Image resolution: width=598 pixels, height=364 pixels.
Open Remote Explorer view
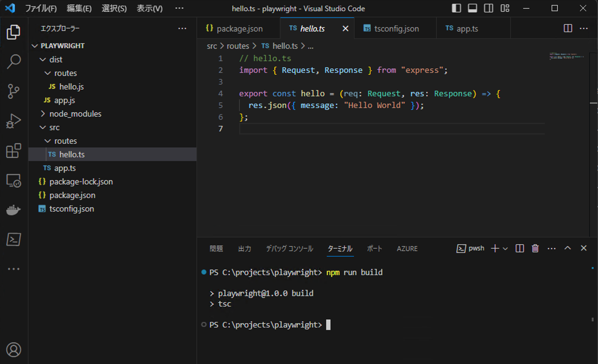14,180
